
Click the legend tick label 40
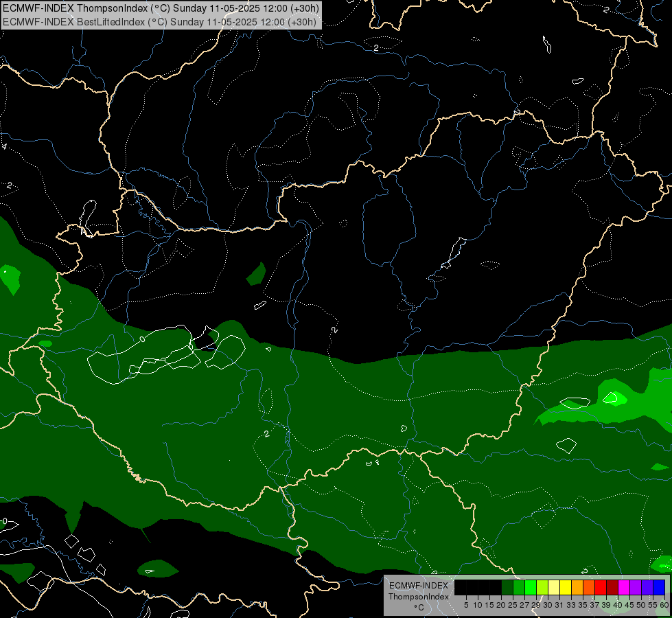[618, 605]
